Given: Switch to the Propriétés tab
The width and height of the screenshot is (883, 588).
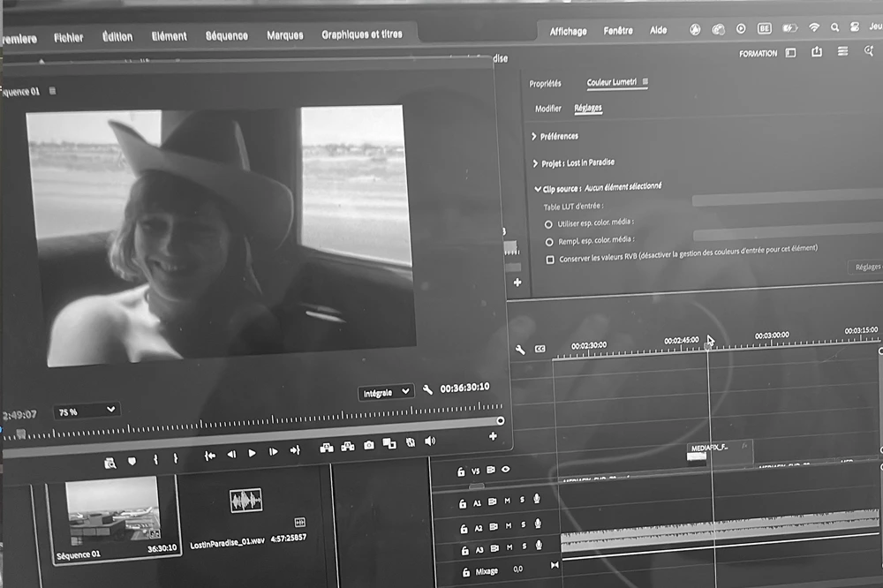Looking at the screenshot, I should 545,83.
